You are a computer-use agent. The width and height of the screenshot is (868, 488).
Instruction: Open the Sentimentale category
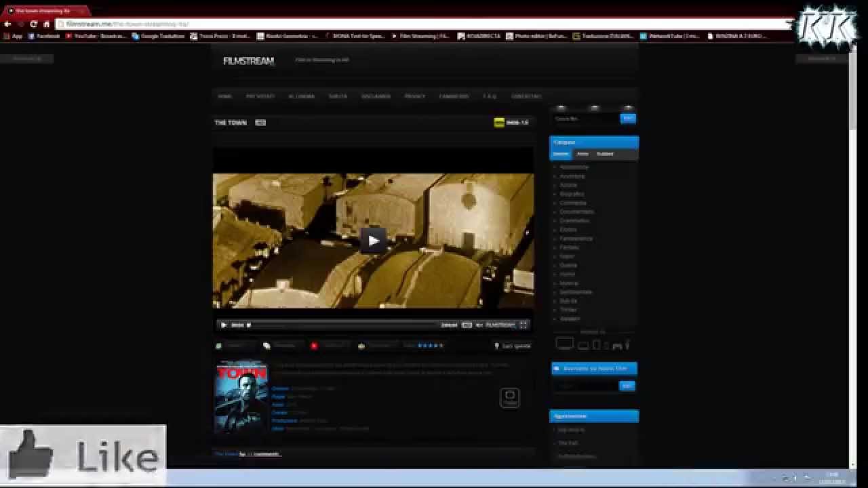pos(576,292)
